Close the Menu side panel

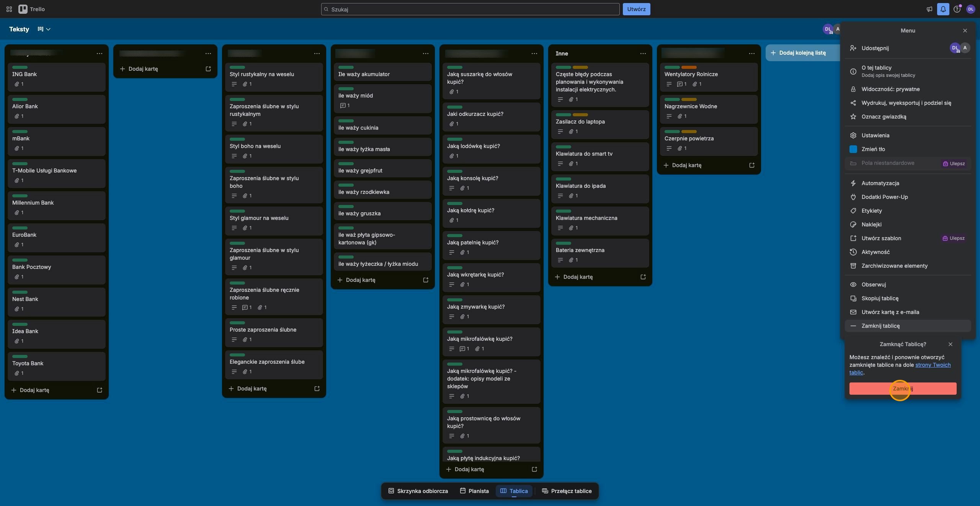click(965, 31)
